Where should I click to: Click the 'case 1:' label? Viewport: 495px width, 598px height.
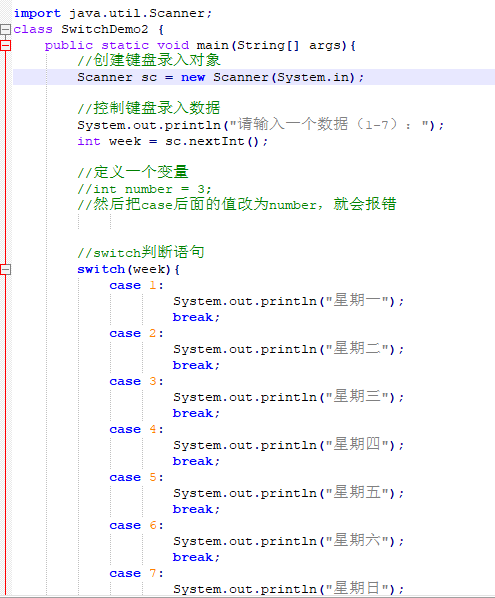tap(137, 285)
